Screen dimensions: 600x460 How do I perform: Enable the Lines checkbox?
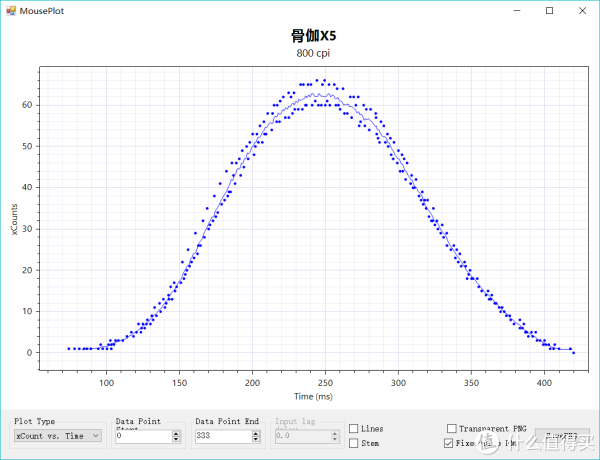coord(354,429)
